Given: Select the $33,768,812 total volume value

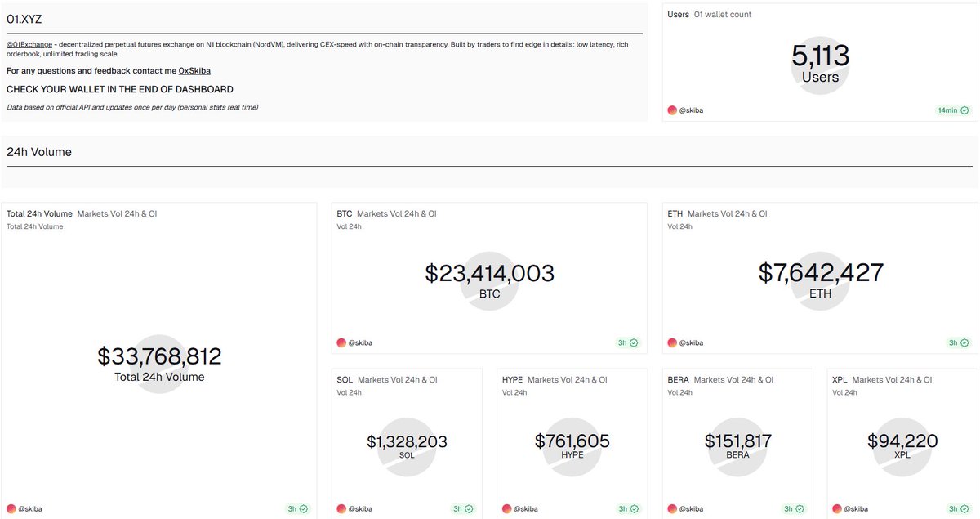Looking at the screenshot, I should (159, 356).
